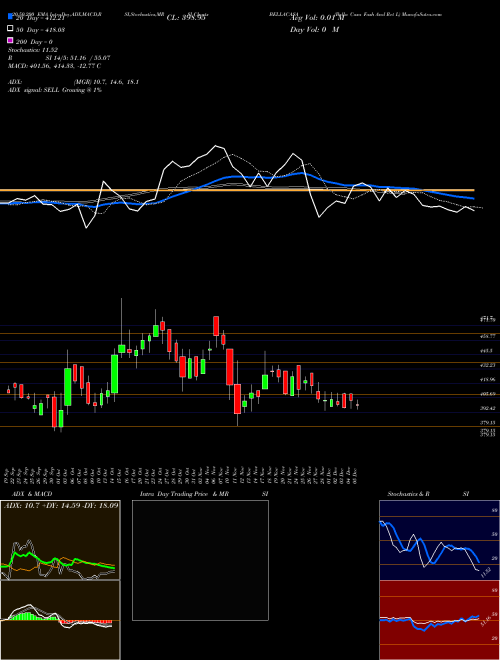The height and width of the screenshot is (660, 500).
Task: Select the '20 Day - 412.21' legend text
Action: coord(40,18)
